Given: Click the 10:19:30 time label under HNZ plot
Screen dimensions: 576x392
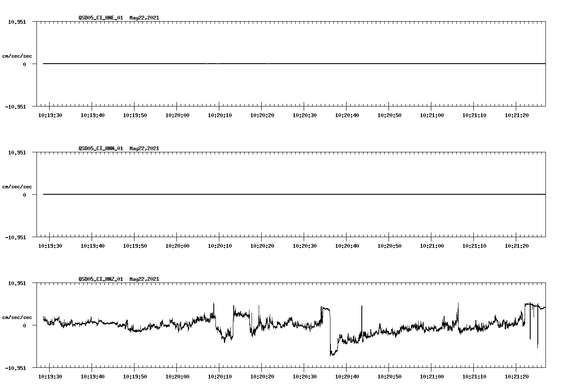Looking at the screenshot, I should [x=50, y=376].
